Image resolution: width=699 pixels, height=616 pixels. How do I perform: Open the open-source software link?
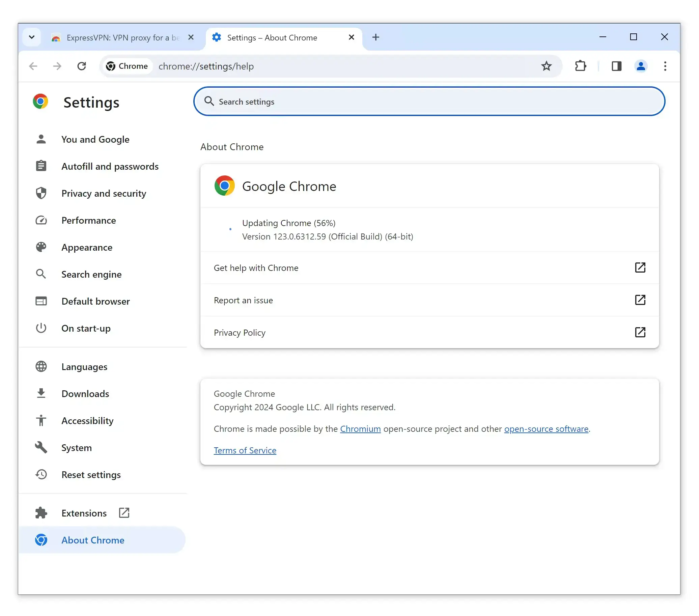click(x=546, y=429)
